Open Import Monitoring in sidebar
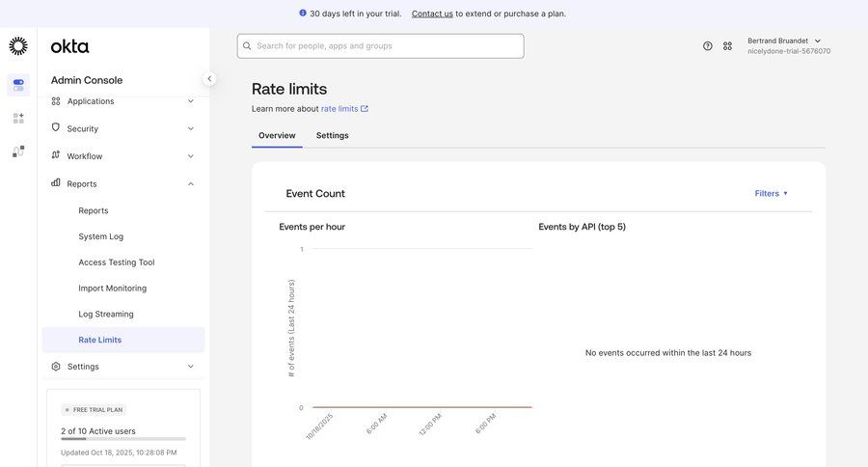 pyautogui.click(x=113, y=288)
